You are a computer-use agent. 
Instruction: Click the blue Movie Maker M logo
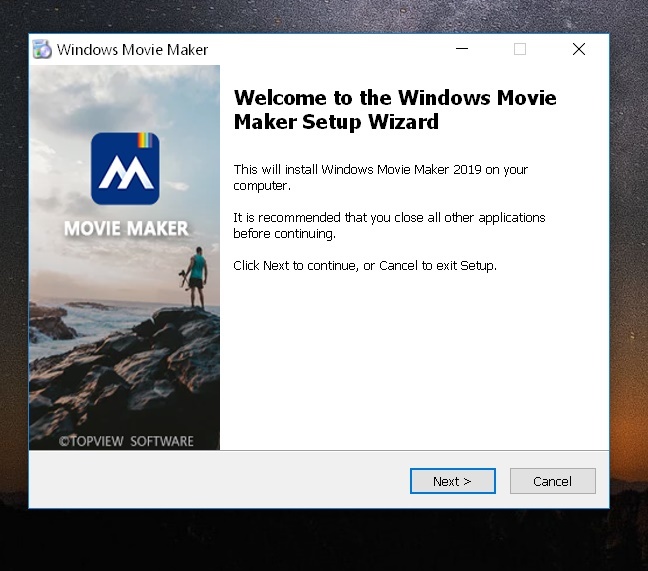pos(125,169)
